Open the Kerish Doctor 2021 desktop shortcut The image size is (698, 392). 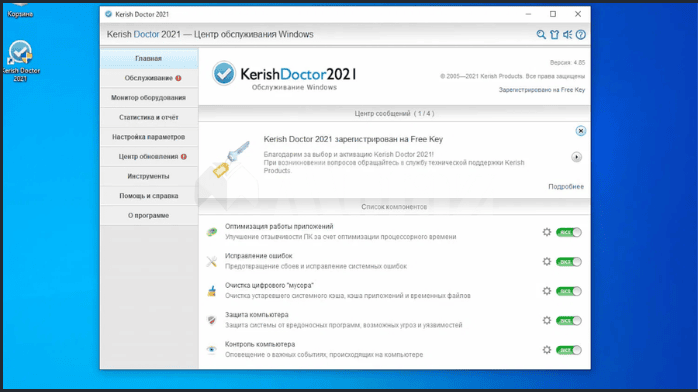pos(20,61)
